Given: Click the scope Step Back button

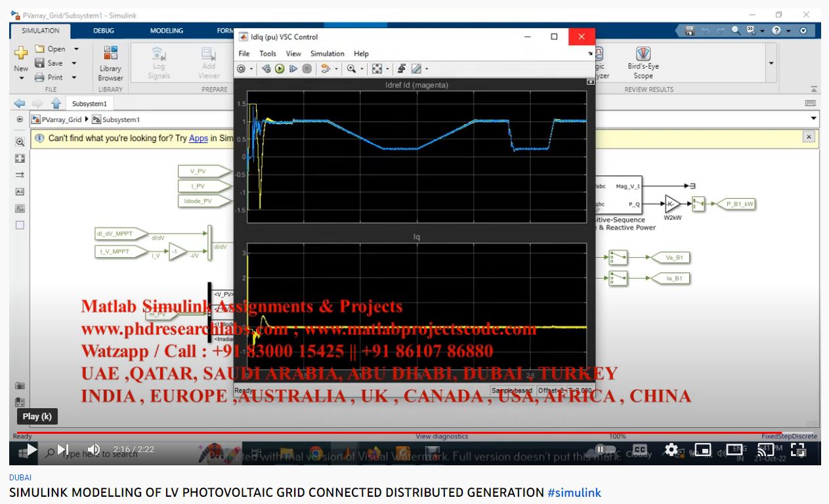Looking at the screenshot, I should [x=266, y=68].
